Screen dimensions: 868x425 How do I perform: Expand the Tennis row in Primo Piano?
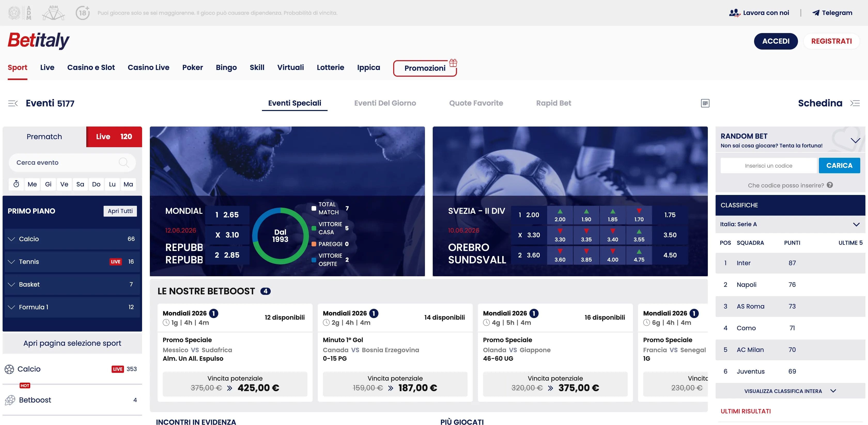[72, 262]
